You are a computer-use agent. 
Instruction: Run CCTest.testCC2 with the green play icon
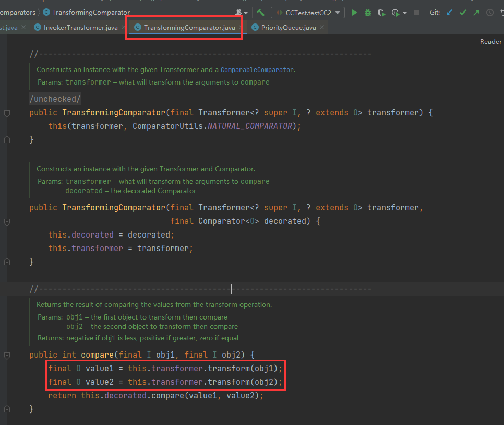point(354,13)
